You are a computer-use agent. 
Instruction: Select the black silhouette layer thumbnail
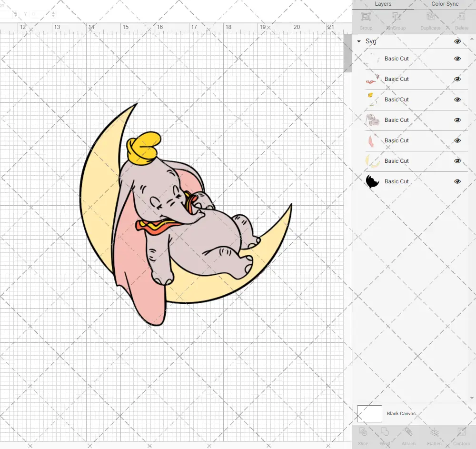tap(373, 181)
